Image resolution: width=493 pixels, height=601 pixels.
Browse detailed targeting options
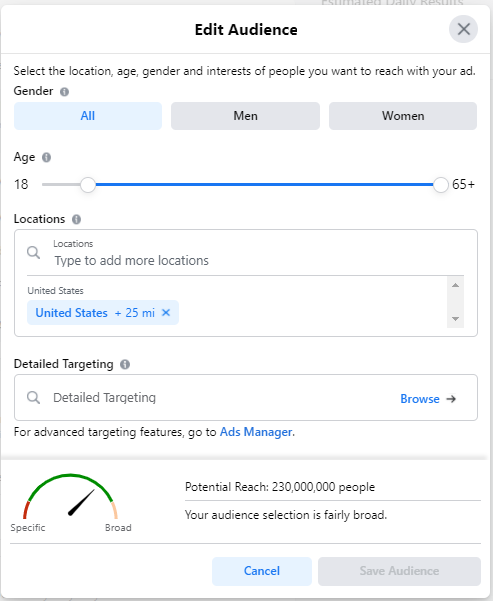pyautogui.click(x=428, y=399)
